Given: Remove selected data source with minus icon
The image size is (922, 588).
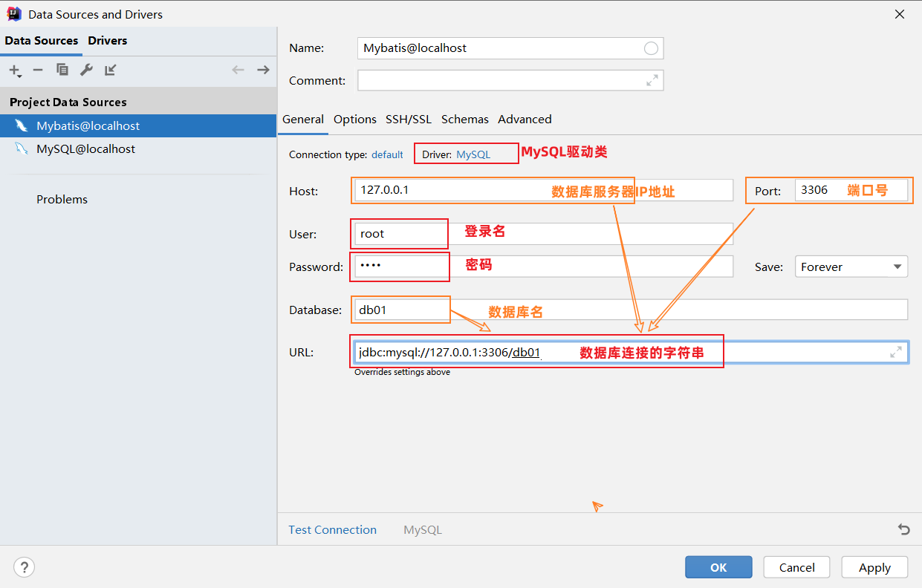Looking at the screenshot, I should tap(38, 70).
